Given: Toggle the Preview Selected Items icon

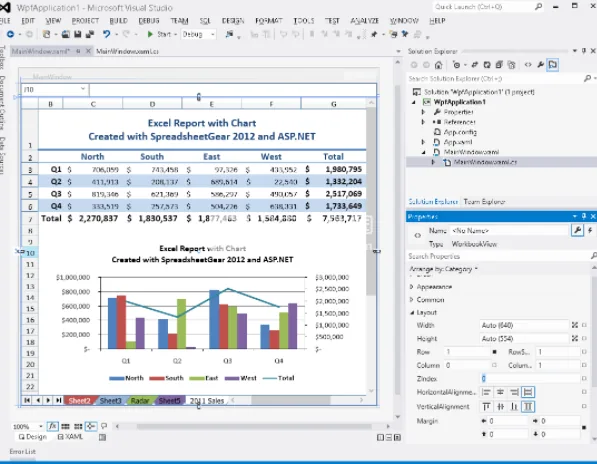Looking at the screenshot, I should (552, 65).
